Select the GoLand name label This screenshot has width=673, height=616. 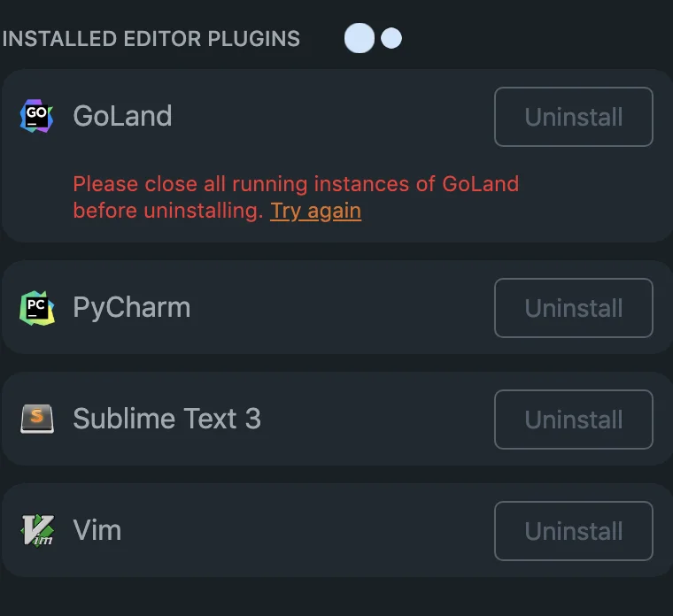[122, 116]
